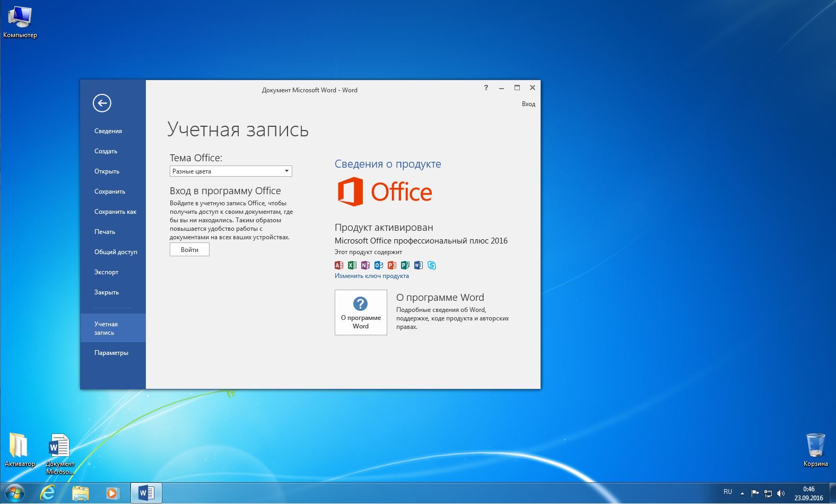Image resolution: width=836 pixels, height=504 pixels.
Task: Open the Word help question mark
Action: 486,88
